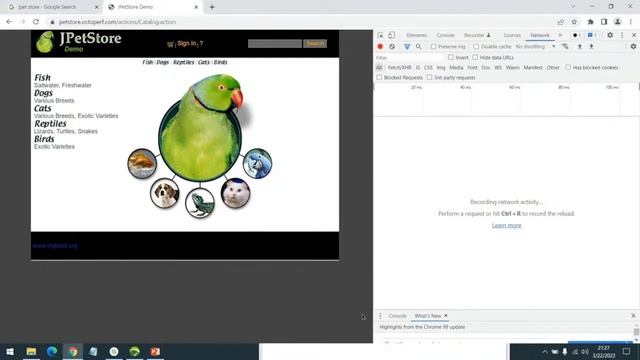Click the inspect element picker icon
Screen dimensions: 640x360
click(x=380, y=36)
